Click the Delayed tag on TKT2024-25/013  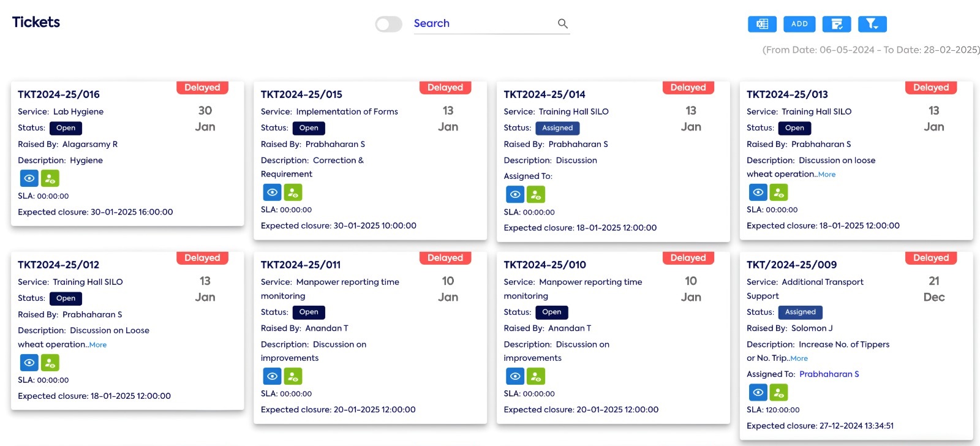tap(931, 88)
